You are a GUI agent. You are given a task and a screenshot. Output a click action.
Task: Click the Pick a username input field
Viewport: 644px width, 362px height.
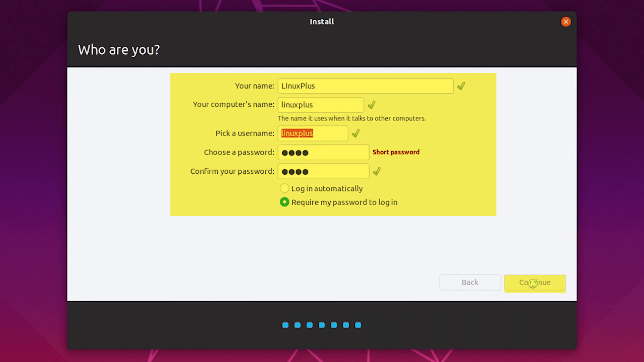click(313, 133)
